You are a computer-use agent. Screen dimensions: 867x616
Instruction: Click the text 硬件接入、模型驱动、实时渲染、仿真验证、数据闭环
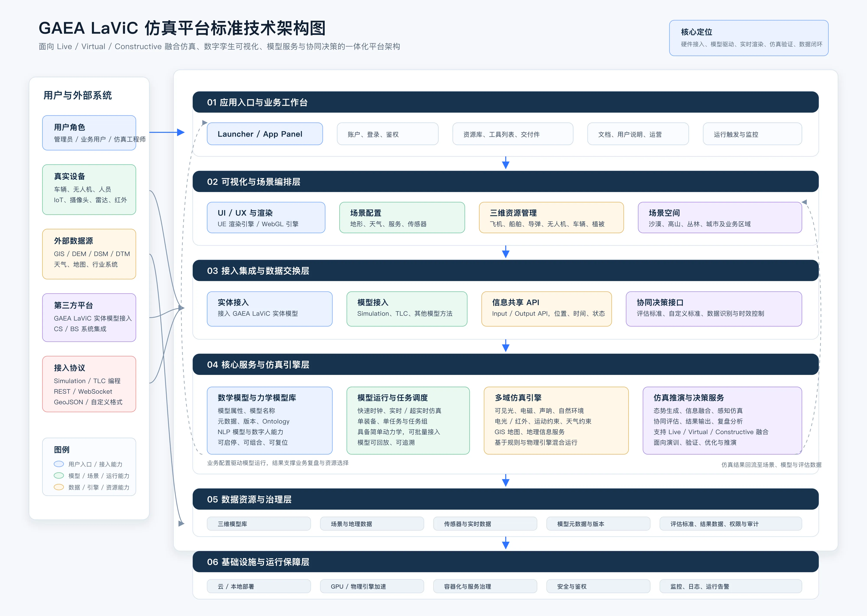[752, 44]
